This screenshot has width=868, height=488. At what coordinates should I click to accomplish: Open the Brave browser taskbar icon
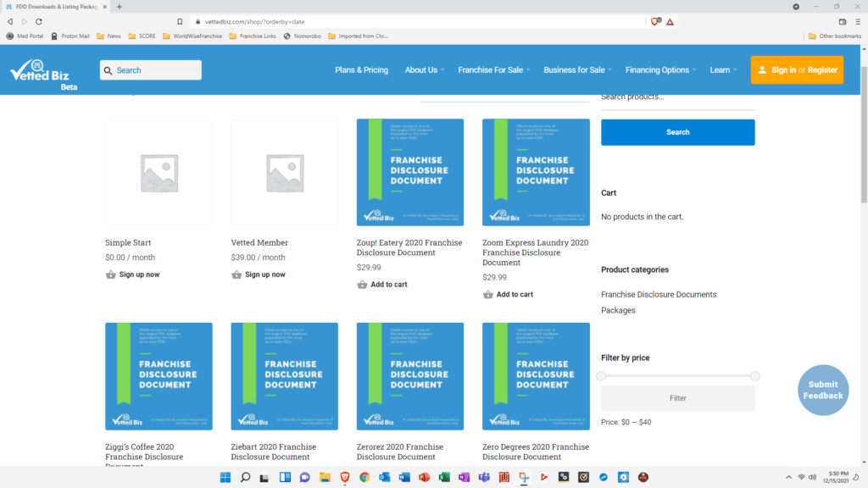[x=345, y=477]
